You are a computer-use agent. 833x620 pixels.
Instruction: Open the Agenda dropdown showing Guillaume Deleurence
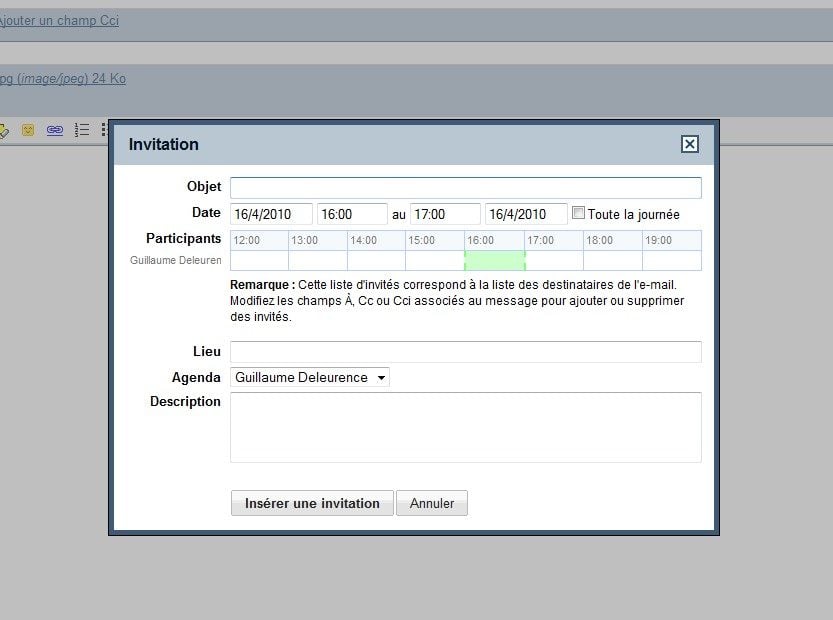pos(309,378)
